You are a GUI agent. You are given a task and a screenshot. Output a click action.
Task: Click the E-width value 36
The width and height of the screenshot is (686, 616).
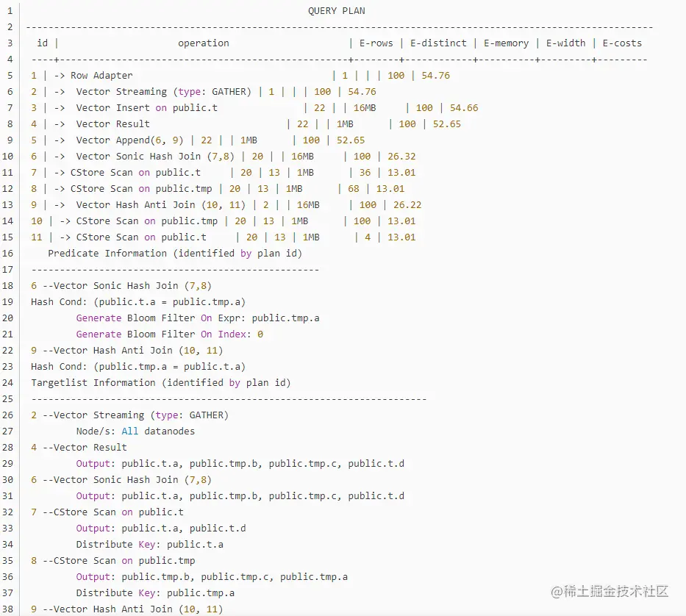point(365,173)
